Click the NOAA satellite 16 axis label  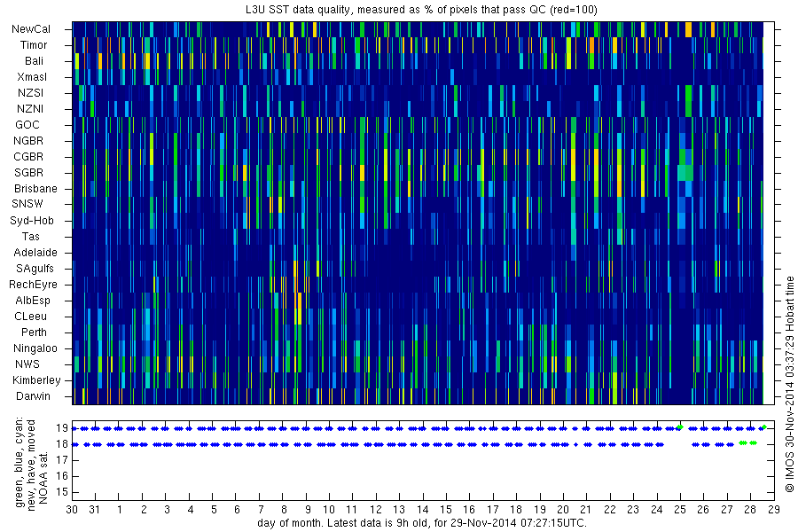point(62,476)
